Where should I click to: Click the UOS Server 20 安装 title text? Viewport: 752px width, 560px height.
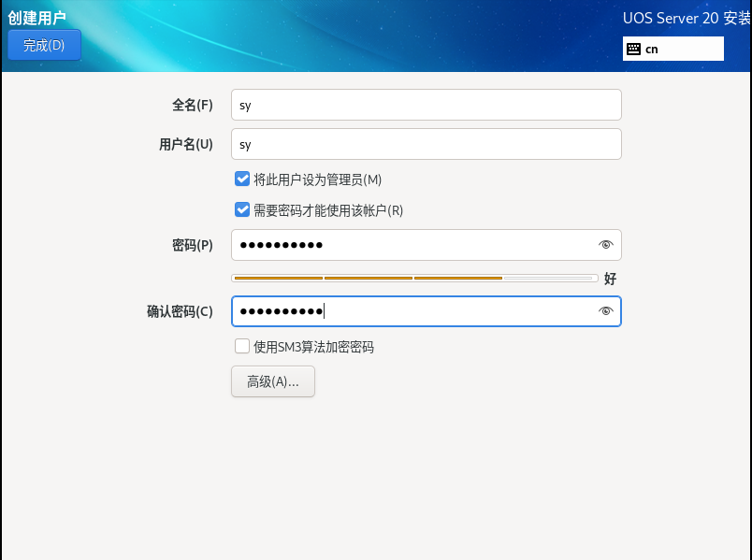[x=687, y=18]
